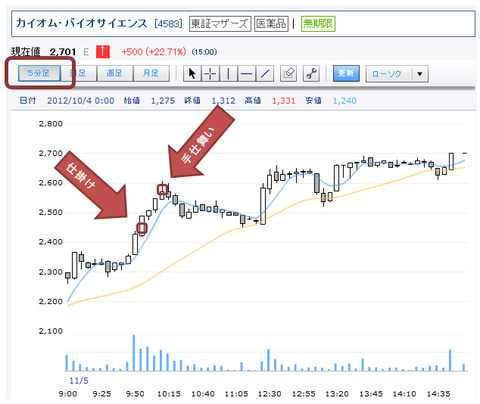The width and height of the screenshot is (480, 404).
Task: Select the crosshair cursor tool
Action: point(210,73)
